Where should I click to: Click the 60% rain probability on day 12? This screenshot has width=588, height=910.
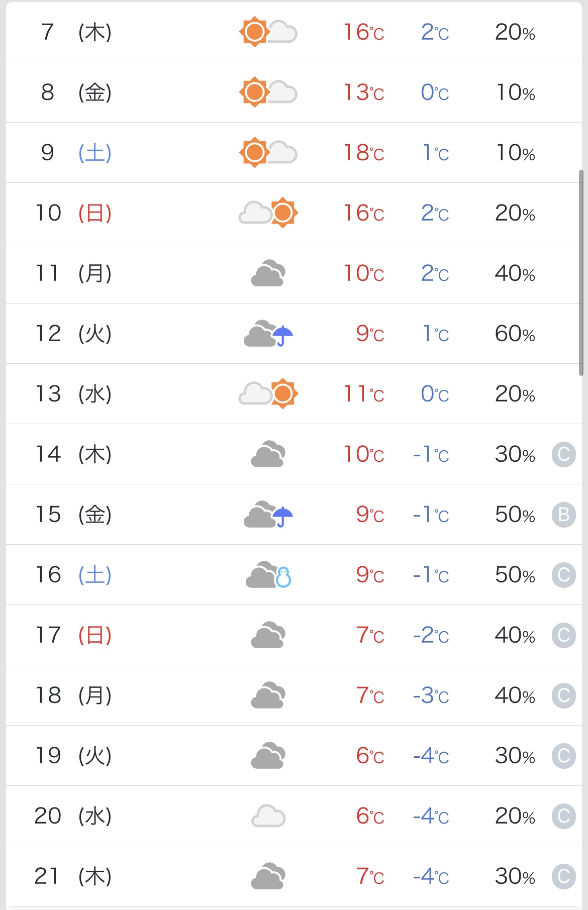click(515, 334)
